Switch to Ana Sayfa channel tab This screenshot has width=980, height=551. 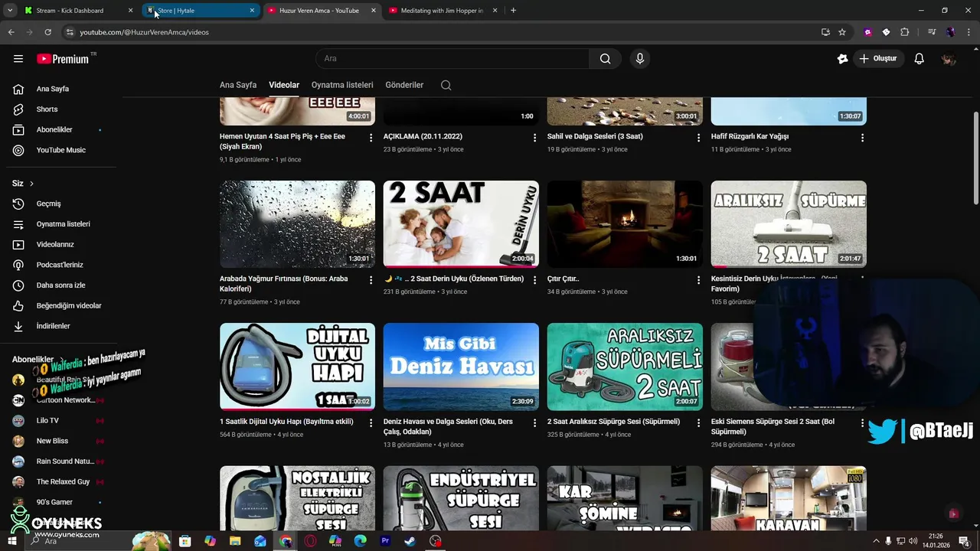pos(238,85)
